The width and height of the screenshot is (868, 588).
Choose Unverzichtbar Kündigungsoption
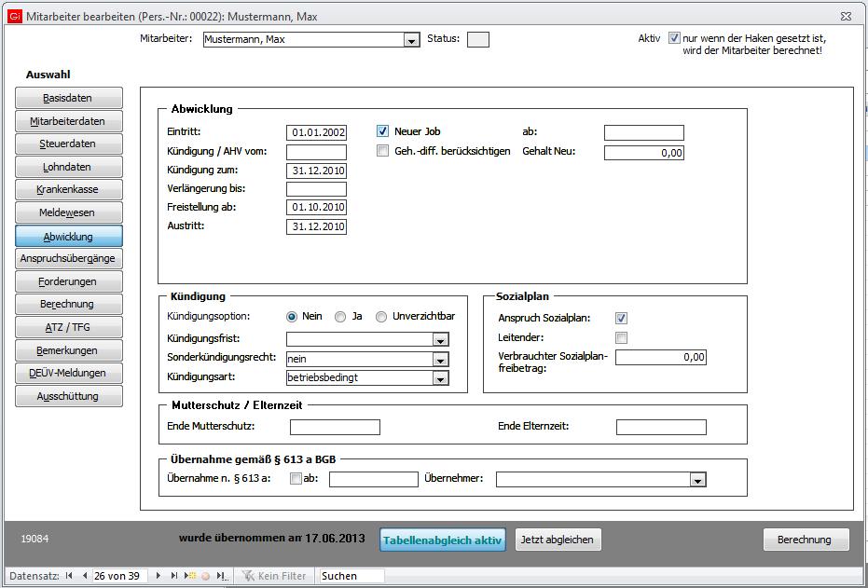click(x=380, y=317)
